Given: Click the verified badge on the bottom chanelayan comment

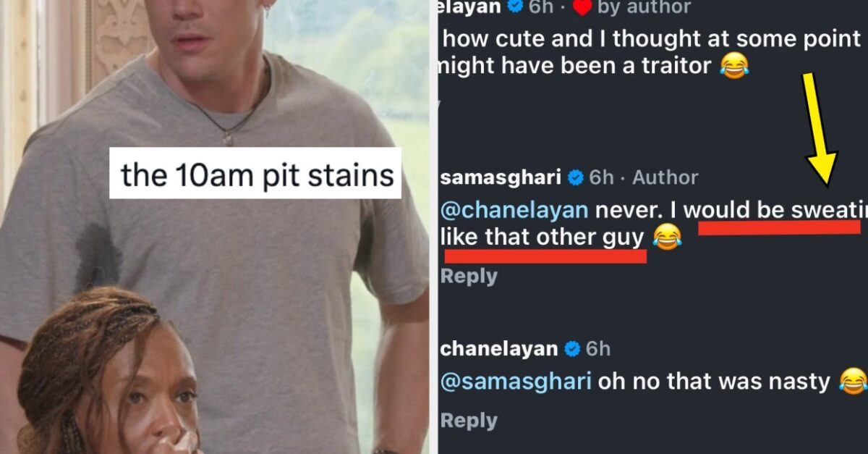Looking at the screenshot, I should [x=571, y=348].
